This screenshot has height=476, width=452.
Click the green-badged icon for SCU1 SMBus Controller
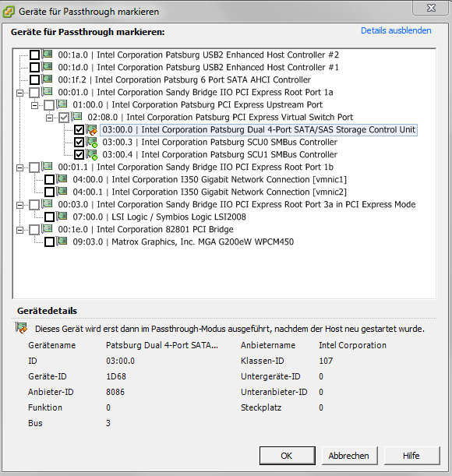click(92, 154)
